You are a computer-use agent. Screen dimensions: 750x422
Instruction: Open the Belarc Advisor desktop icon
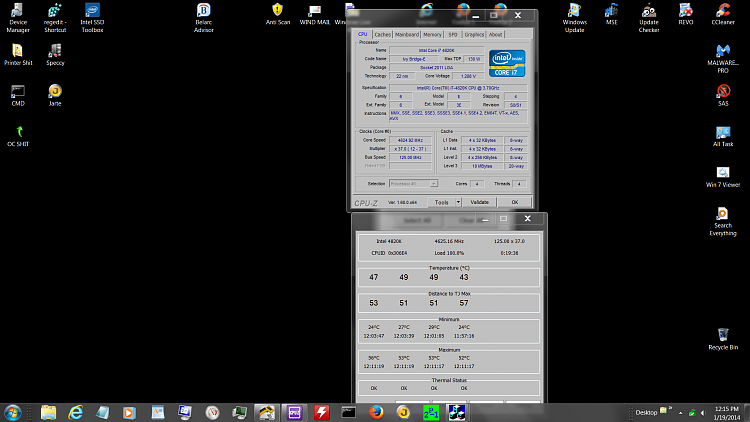(203, 18)
